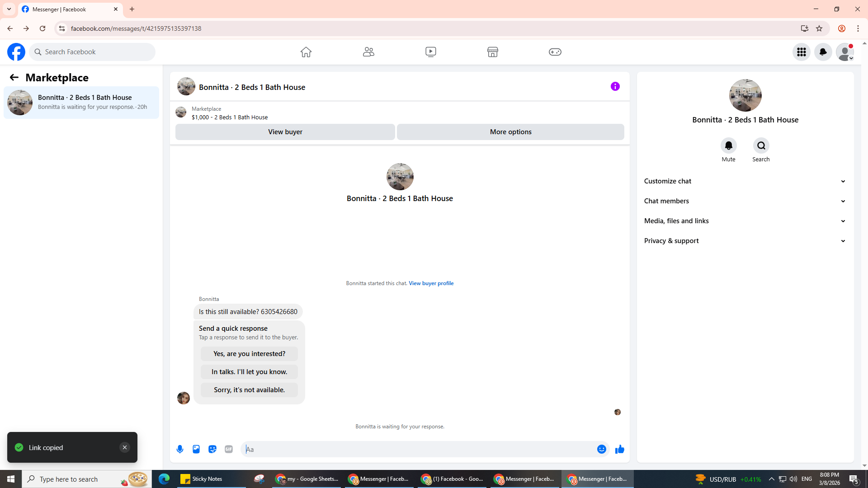The image size is (868, 488).
Task: Expand Chat members section
Action: (745, 201)
